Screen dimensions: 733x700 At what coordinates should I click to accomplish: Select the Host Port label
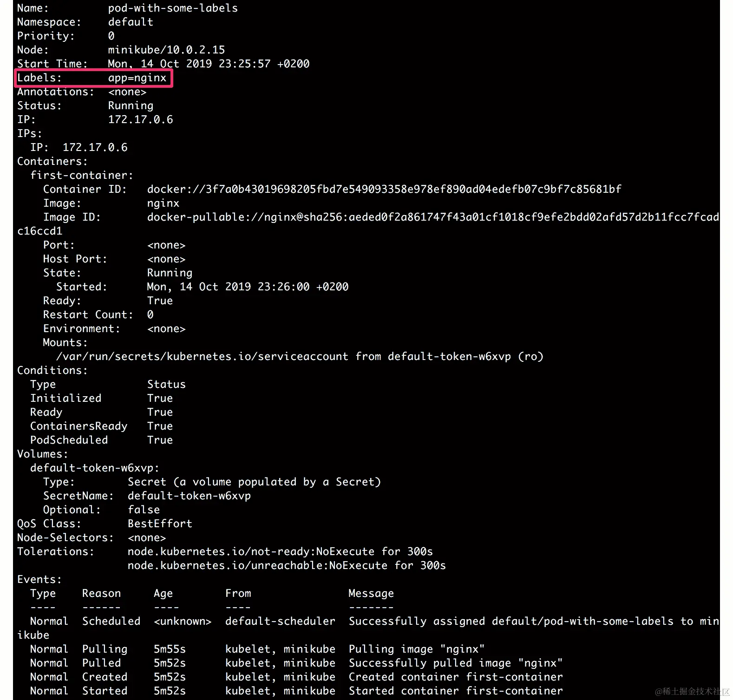click(x=75, y=259)
